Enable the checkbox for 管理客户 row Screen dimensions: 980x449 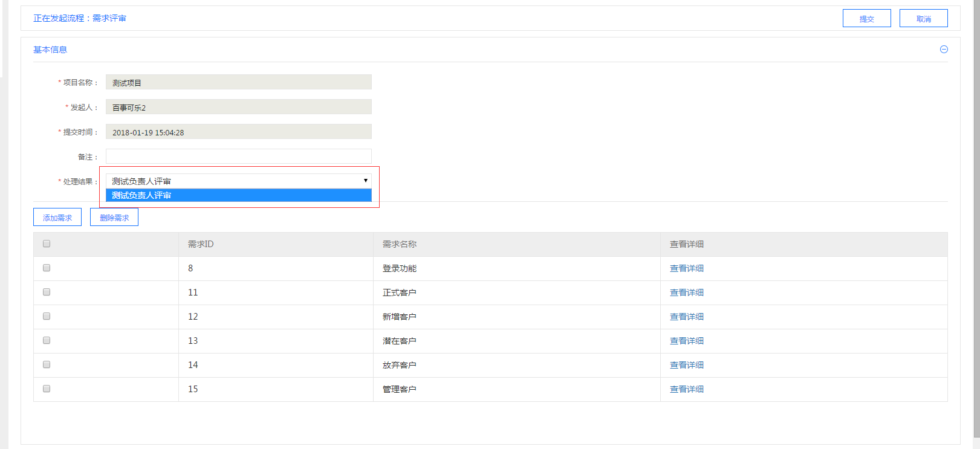[47, 389]
